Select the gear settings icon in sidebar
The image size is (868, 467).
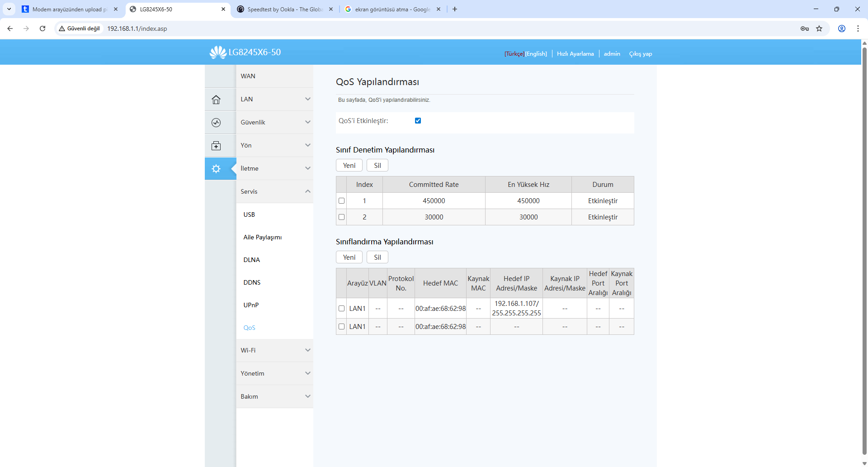pos(216,169)
